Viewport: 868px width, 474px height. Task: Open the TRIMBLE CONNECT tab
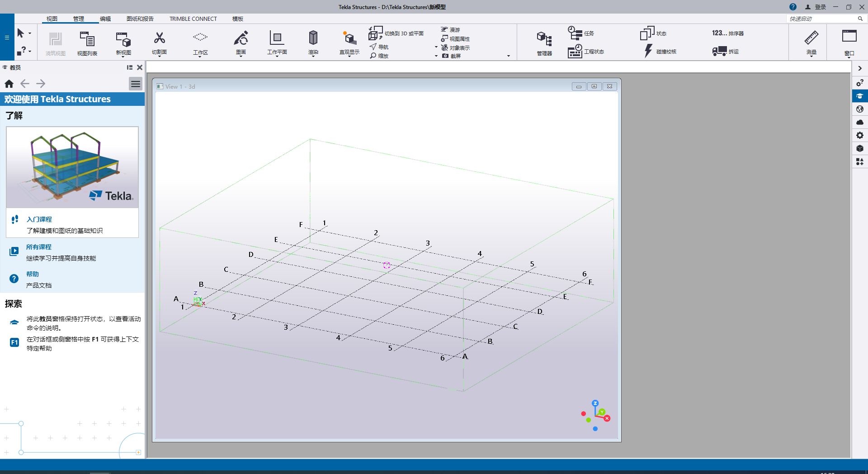(193, 19)
